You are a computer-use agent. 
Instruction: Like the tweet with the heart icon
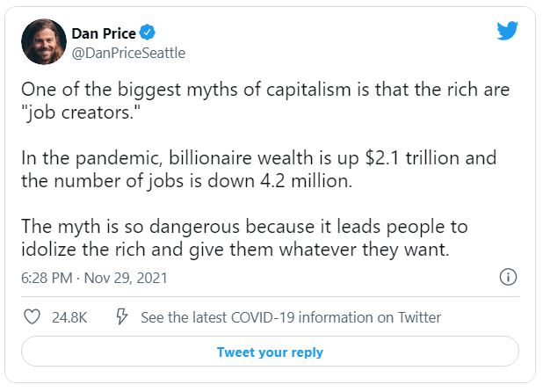click(32, 317)
